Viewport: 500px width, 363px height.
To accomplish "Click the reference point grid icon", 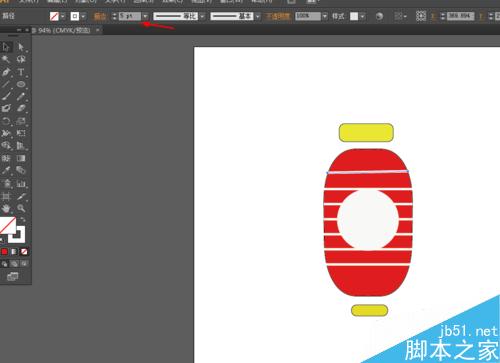I will click(421, 16).
